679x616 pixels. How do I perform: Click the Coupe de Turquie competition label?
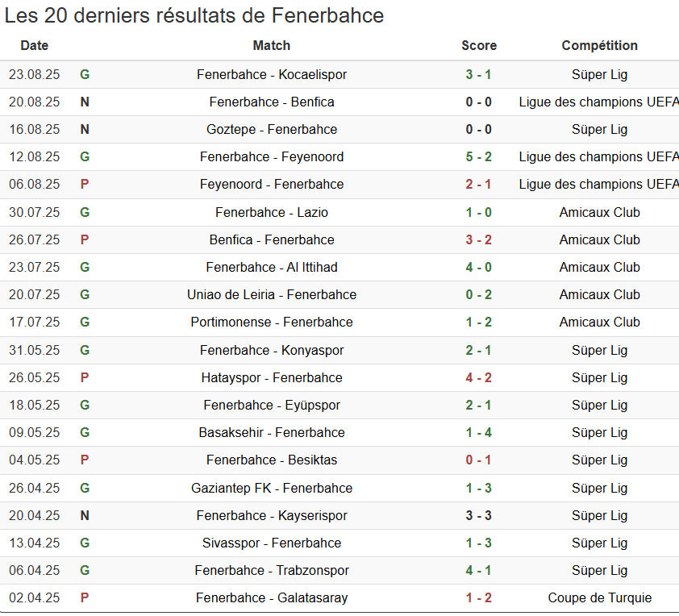tap(599, 598)
